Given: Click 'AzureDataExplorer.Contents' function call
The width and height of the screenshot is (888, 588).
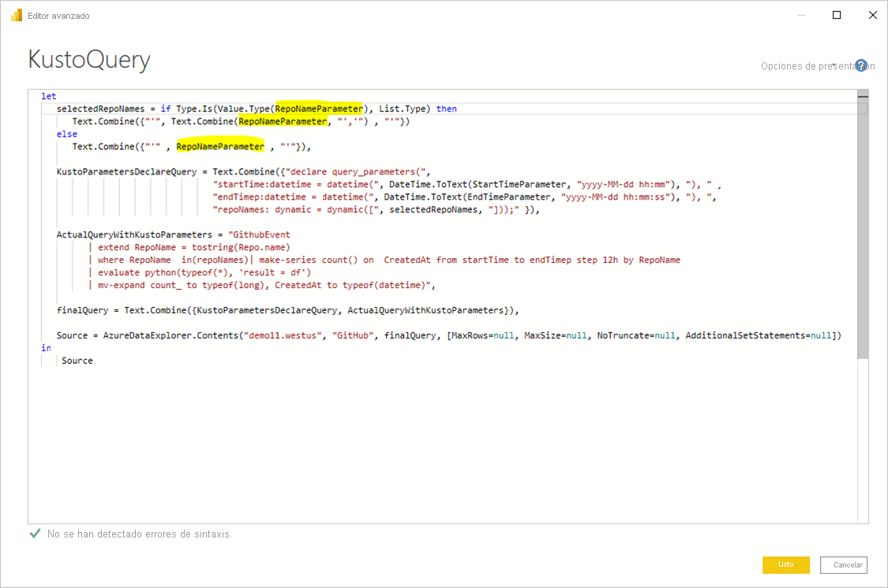Looking at the screenshot, I should pos(170,335).
